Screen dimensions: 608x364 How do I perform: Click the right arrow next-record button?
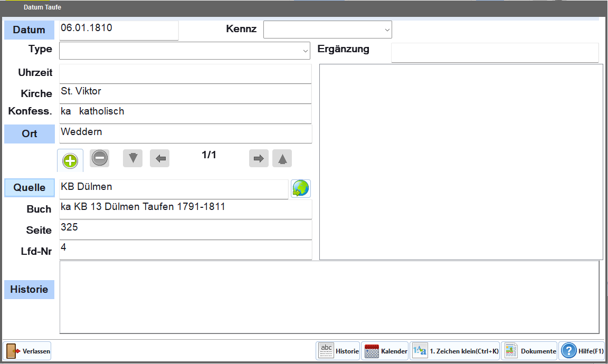pos(259,158)
